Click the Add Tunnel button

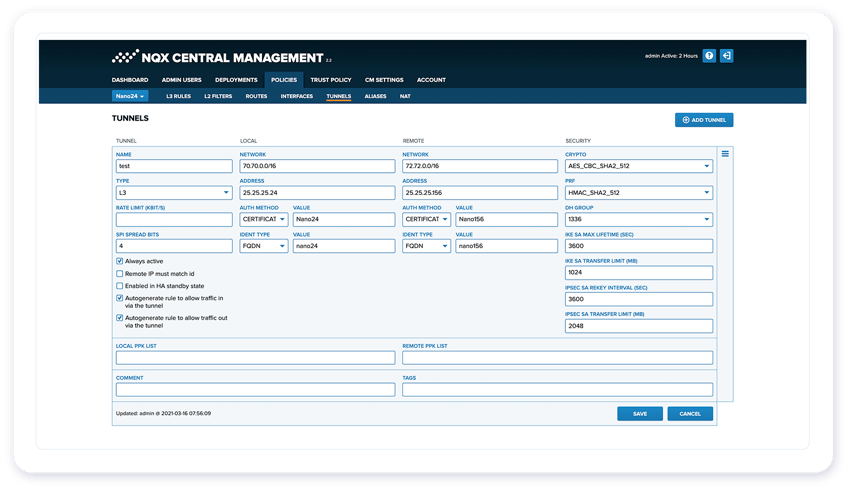[x=704, y=120]
